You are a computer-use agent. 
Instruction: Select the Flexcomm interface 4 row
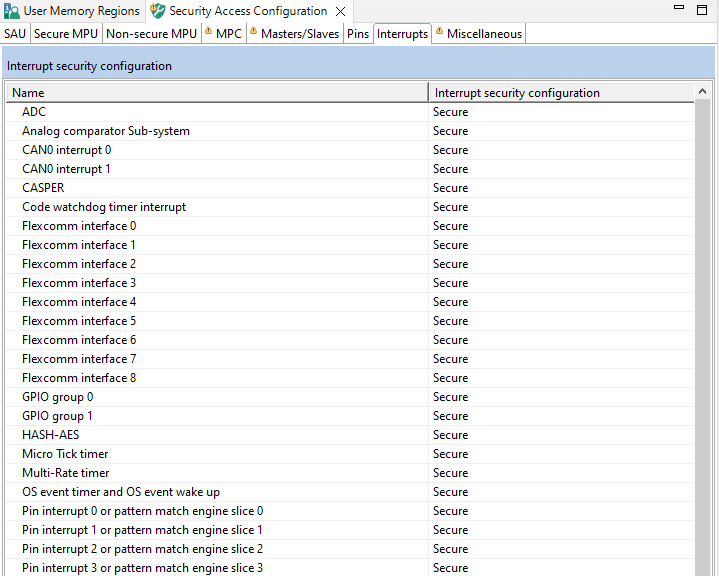point(79,302)
